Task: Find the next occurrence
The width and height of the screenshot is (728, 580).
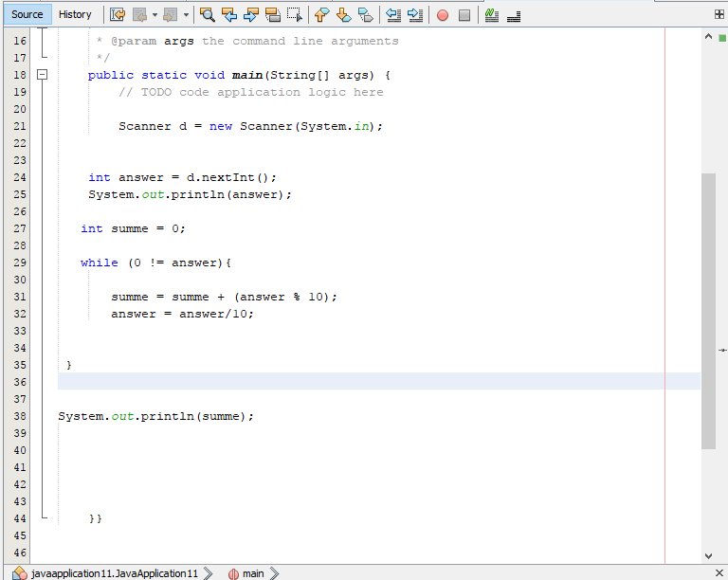Action: pyautogui.click(x=250, y=15)
